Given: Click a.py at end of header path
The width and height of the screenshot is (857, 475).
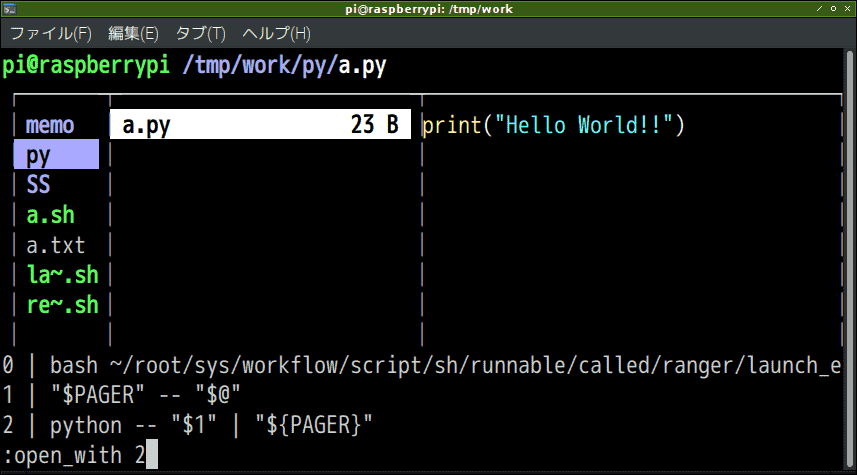Looking at the screenshot, I should point(362,66).
